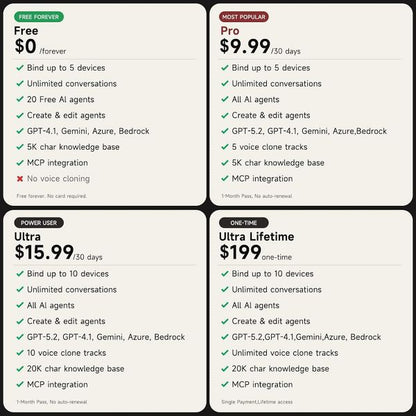Click the $15.99 Ultra price
This screenshot has height=416, width=416.
click(x=44, y=252)
